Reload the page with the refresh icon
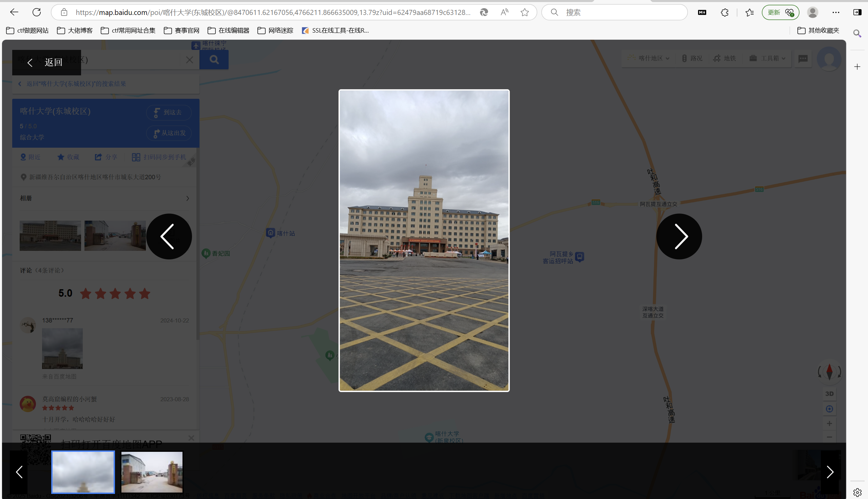 pyautogui.click(x=37, y=12)
